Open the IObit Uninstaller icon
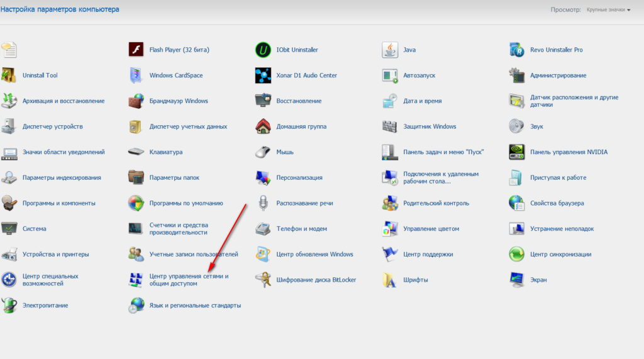Screen dimensions: 644x359 [263, 50]
